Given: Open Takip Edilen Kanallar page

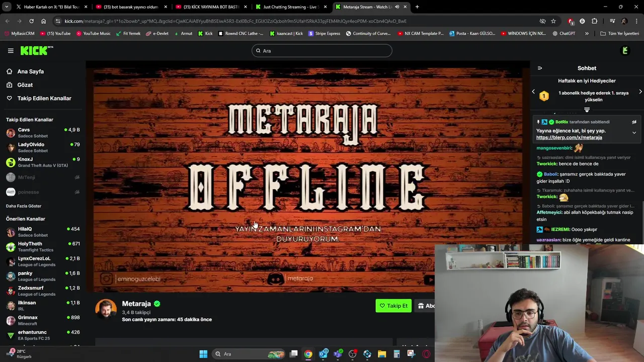Looking at the screenshot, I should [x=44, y=99].
